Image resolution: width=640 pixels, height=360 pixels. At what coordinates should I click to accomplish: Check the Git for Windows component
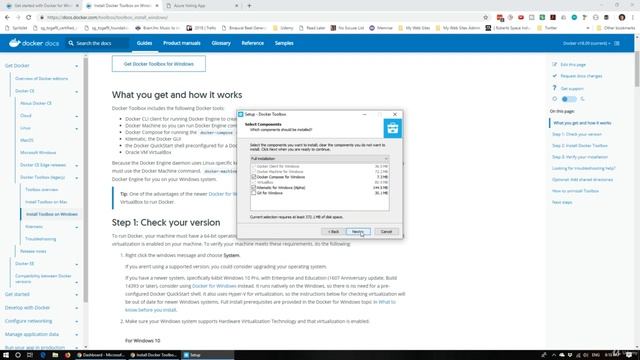click(253, 193)
